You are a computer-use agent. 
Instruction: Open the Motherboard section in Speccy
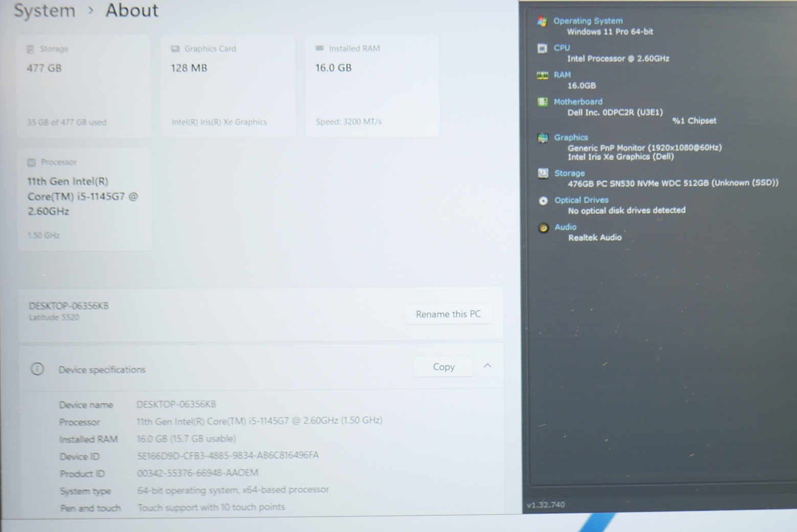point(578,102)
